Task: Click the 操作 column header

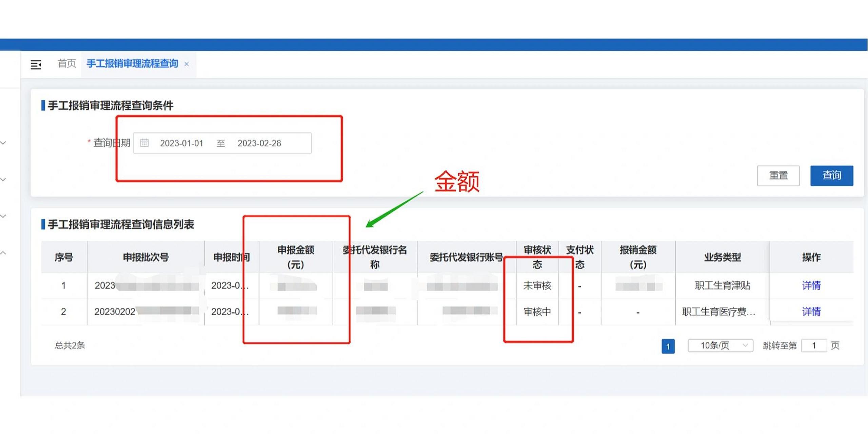Action: pyautogui.click(x=811, y=257)
